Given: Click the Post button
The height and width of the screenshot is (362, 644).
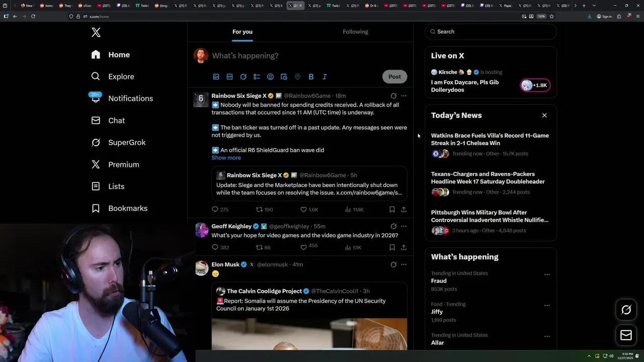Looking at the screenshot, I should (x=394, y=77).
